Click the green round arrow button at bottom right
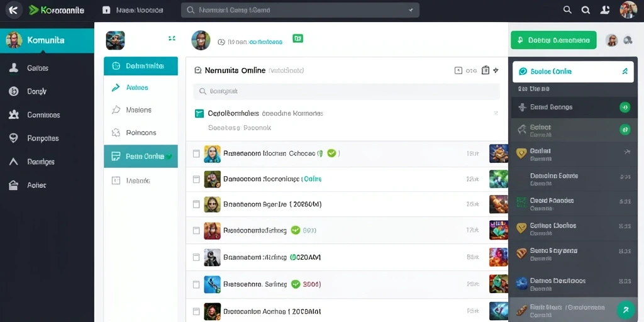 pos(626,309)
